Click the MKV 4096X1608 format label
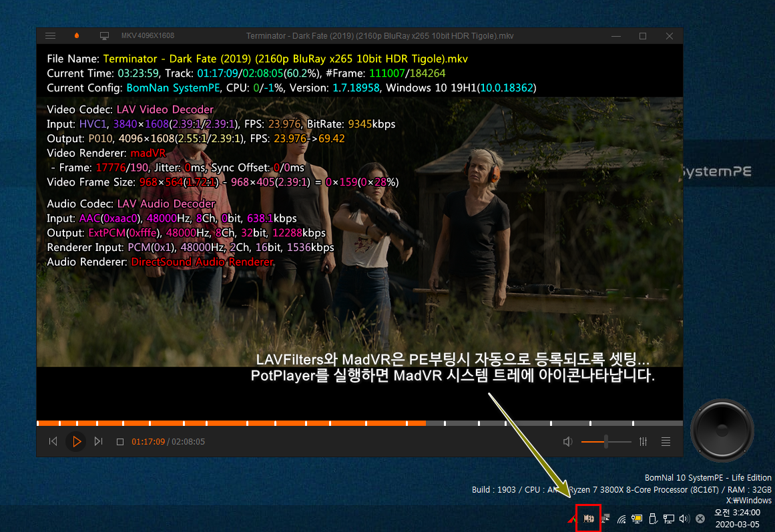775x532 pixels. tap(148, 35)
